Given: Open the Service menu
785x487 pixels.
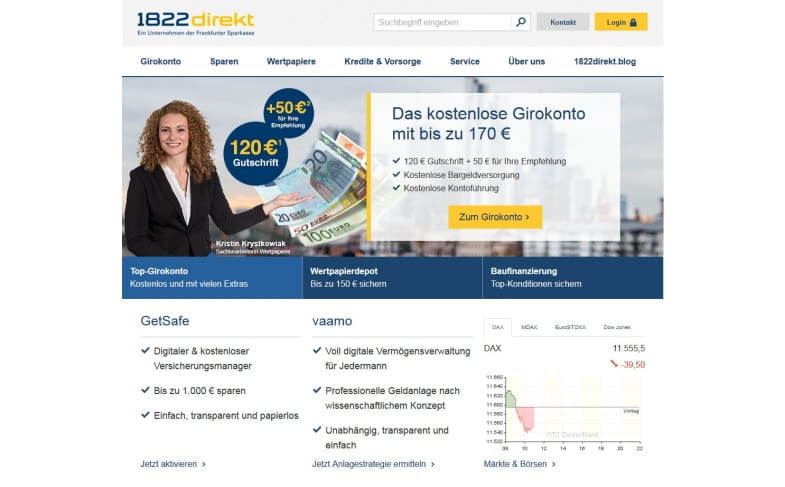Looking at the screenshot, I should pos(465,62).
